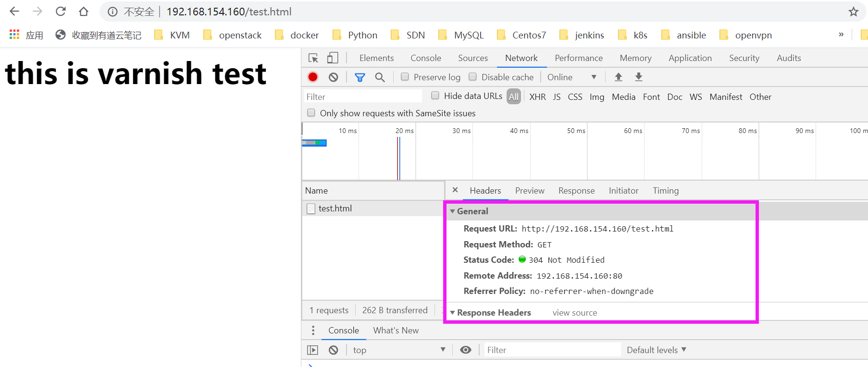Open drawer three-dot menu
Screen dimensions: 868x367
tap(313, 330)
